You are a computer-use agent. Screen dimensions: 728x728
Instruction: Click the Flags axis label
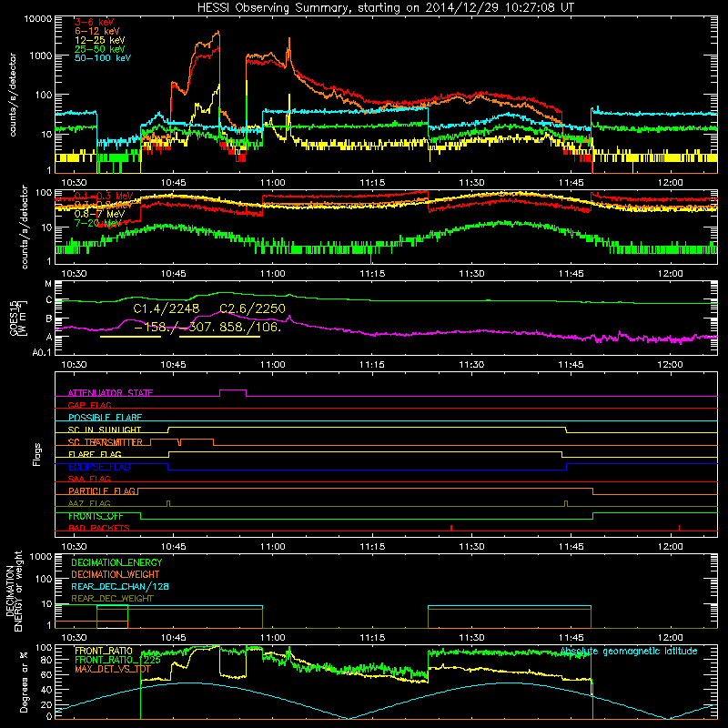(x=36, y=454)
